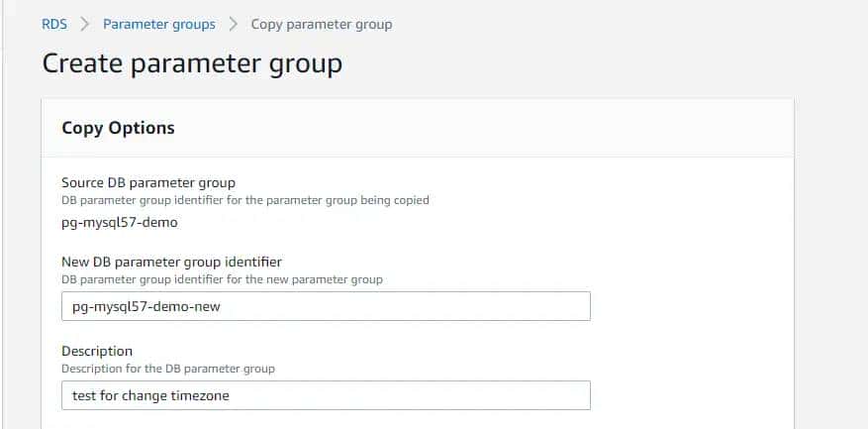The width and height of the screenshot is (868, 429).
Task: Click the Copy Options section header
Action: click(118, 128)
